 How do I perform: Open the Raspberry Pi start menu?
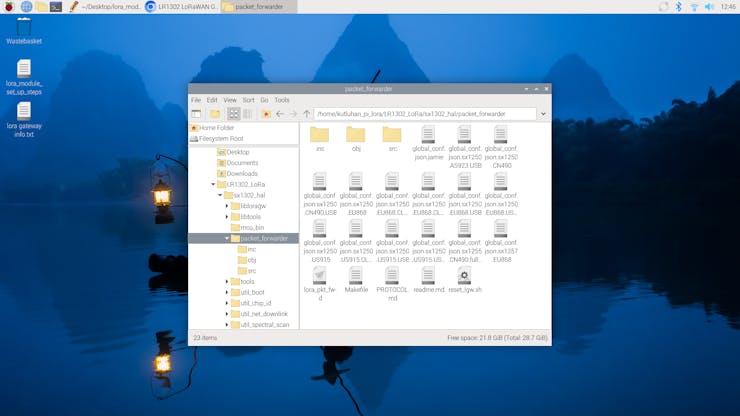pyautogui.click(x=9, y=7)
